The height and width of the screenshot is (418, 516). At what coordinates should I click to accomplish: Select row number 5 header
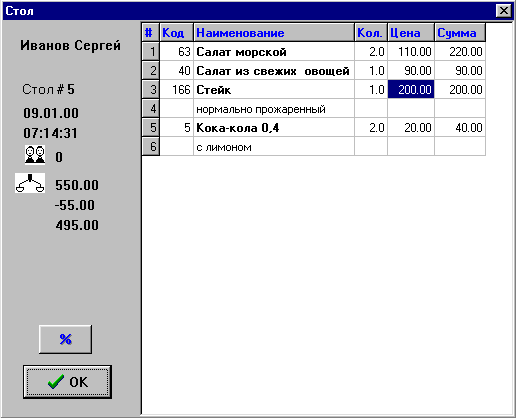[x=151, y=128]
